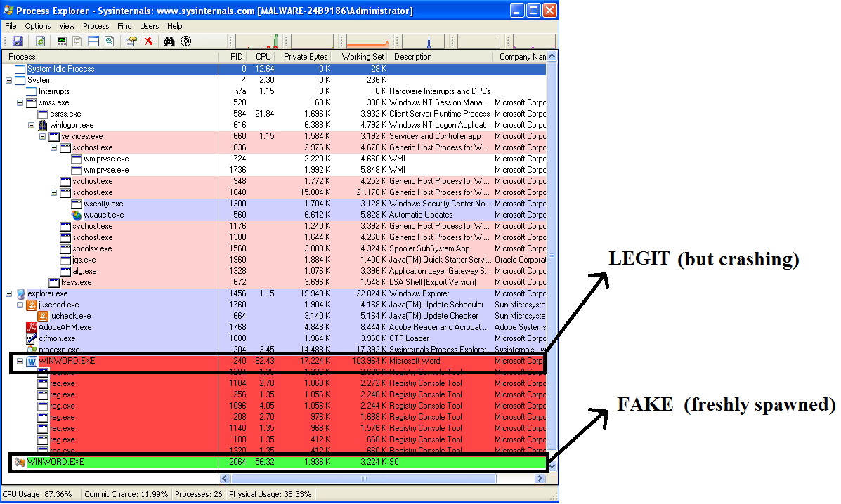Sort by the Private Bytes column header
841x504 pixels.
[305, 57]
